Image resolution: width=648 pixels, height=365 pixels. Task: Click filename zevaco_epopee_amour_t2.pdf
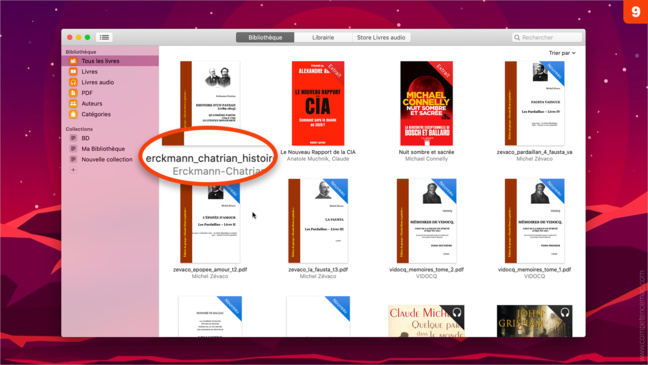(x=210, y=270)
